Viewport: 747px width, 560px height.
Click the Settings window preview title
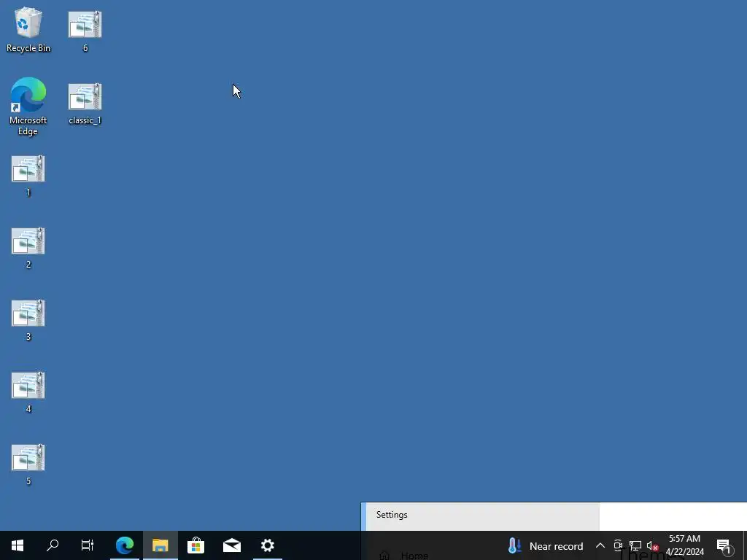[x=392, y=515]
